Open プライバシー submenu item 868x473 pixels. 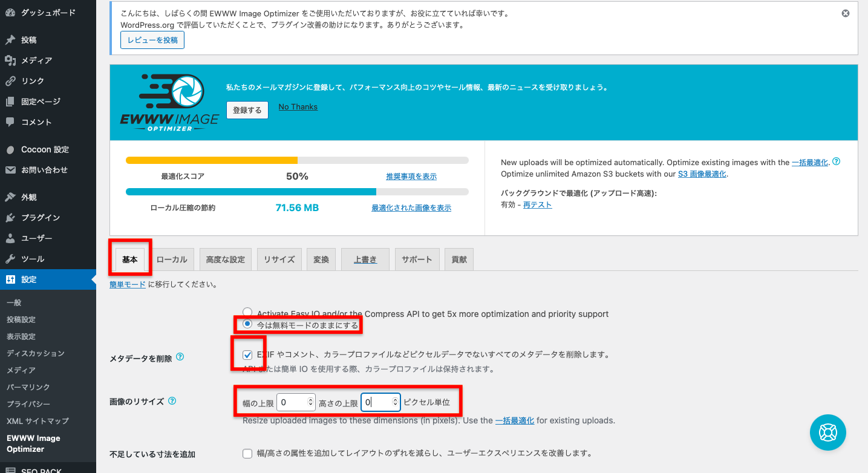pos(28,404)
